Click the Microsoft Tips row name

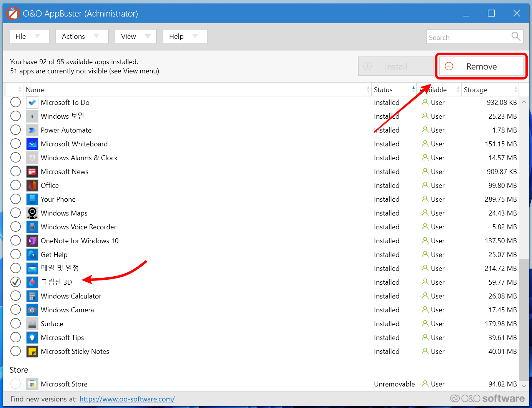click(x=62, y=338)
